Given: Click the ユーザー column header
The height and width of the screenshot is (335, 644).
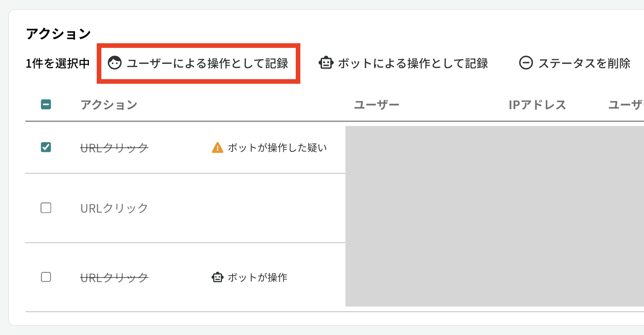Looking at the screenshot, I should click(x=376, y=105).
